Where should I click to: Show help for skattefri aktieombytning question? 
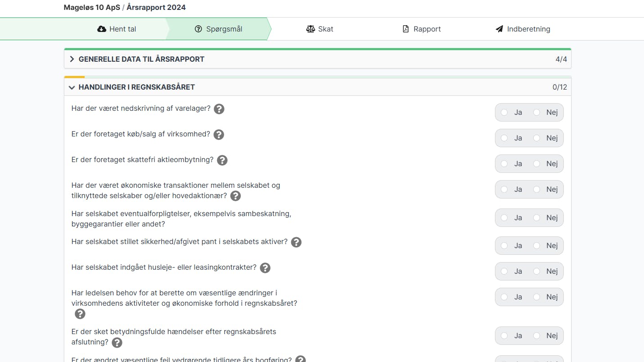coord(222,160)
